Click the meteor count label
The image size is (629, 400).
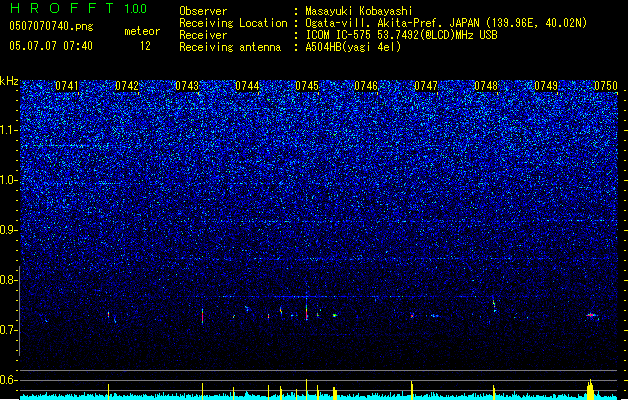(x=142, y=31)
